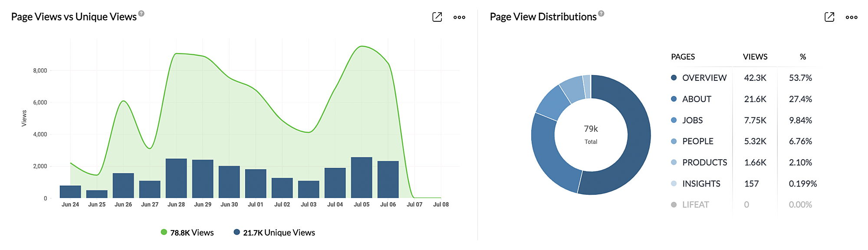Viewport: 868px width, 250px height.
Task: Select the OVERVIEW row in pages table
Action: pos(744,78)
